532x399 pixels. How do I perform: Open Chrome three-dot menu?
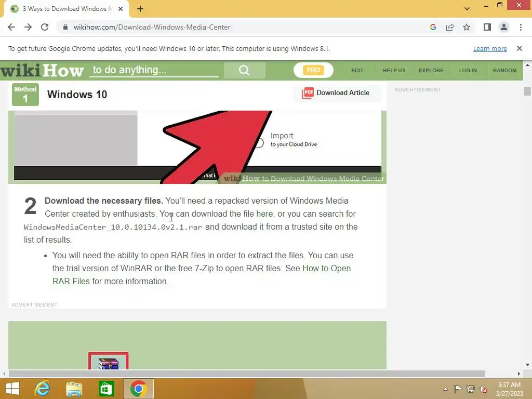point(521,27)
